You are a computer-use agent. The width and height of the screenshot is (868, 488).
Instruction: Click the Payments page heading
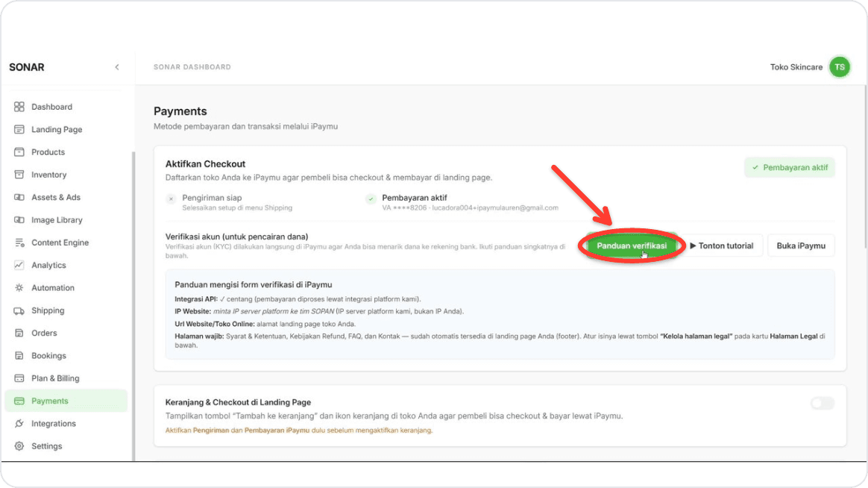(x=180, y=111)
